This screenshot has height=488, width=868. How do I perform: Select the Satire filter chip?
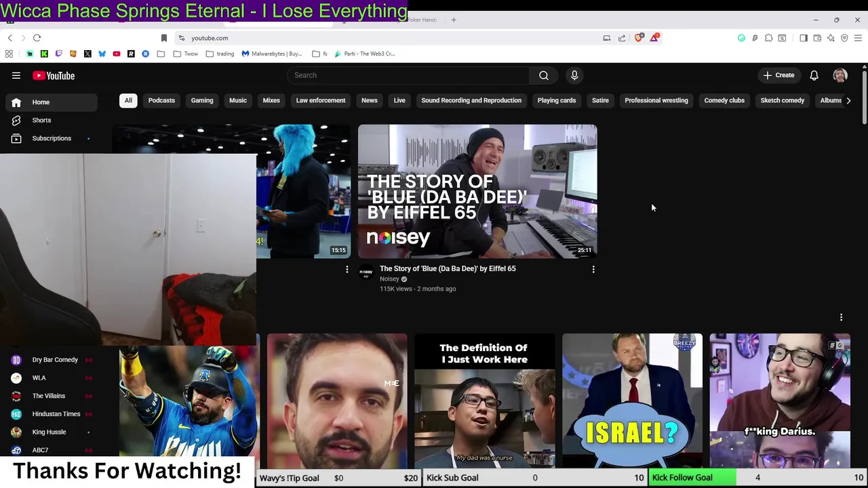coord(600,100)
